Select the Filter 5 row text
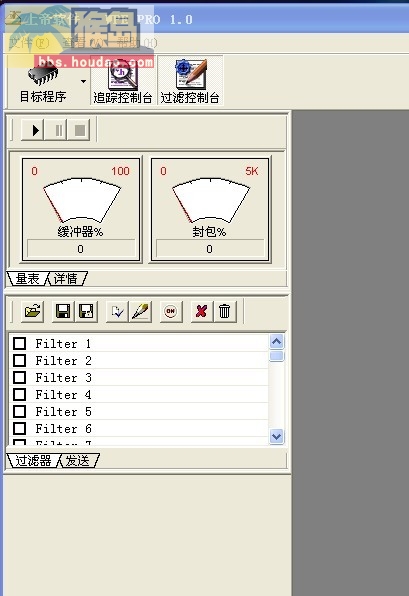 (63, 412)
